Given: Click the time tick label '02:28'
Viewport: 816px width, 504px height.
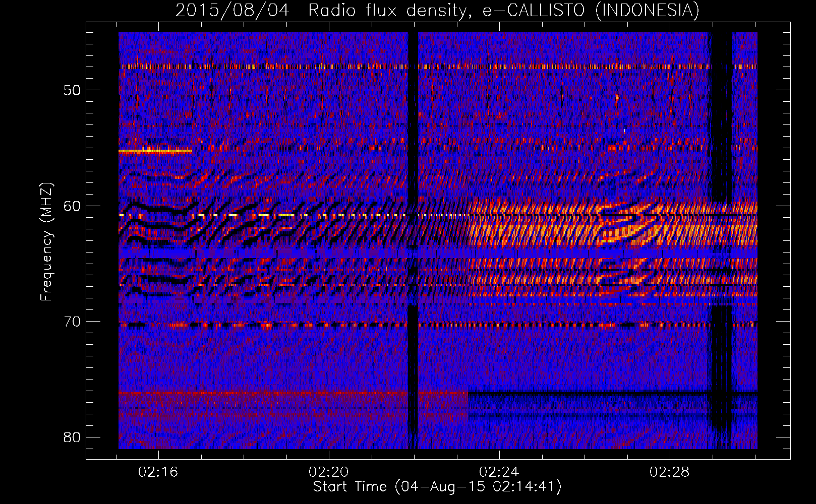Looking at the screenshot, I should tap(670, 472).
